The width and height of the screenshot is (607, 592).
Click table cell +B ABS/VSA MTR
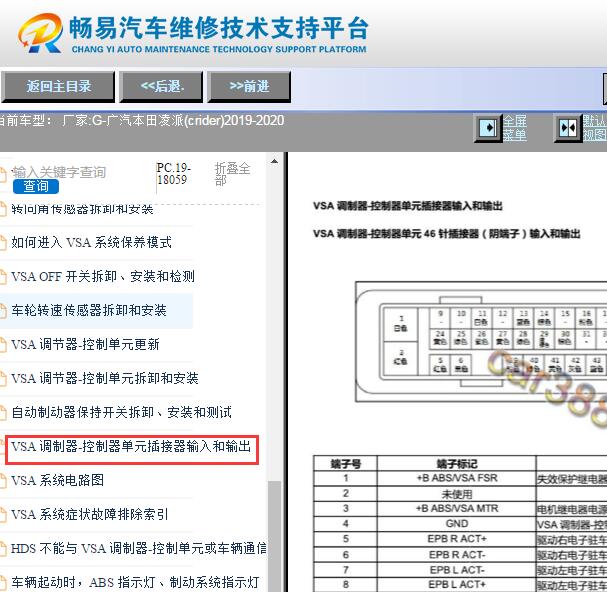tap(457, 508)
